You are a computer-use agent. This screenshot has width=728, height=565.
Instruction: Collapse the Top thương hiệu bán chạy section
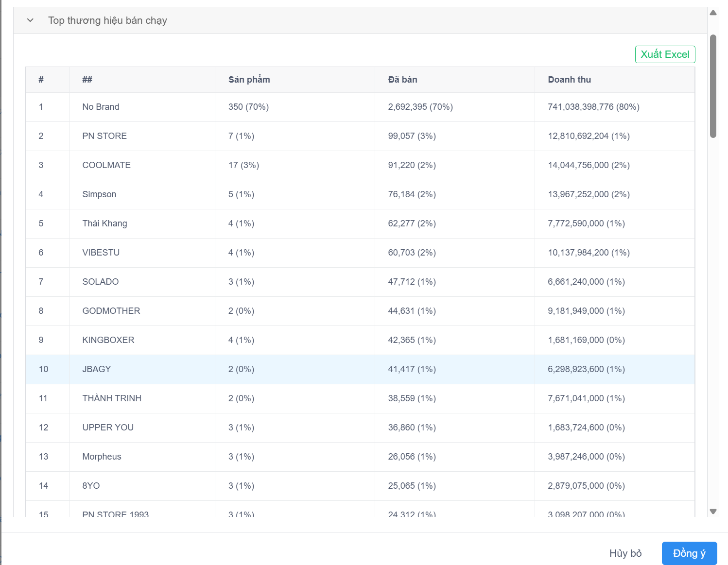(x=30, y=20)
